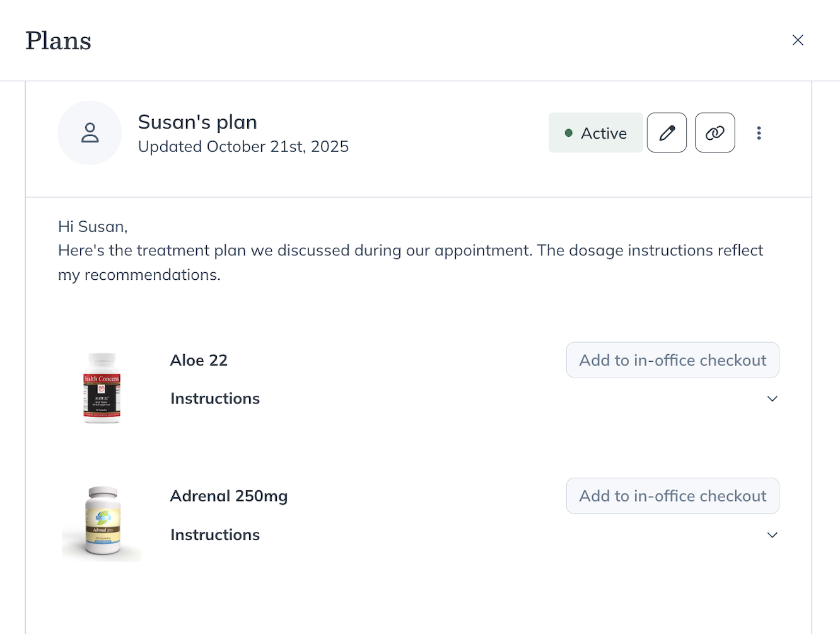Expand the Adrenal 250mg instructions chevron
The image size is (840, 634).
772,535
